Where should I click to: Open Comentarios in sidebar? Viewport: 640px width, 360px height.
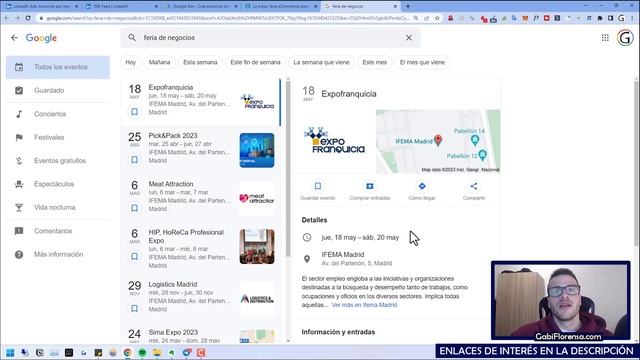58,231
